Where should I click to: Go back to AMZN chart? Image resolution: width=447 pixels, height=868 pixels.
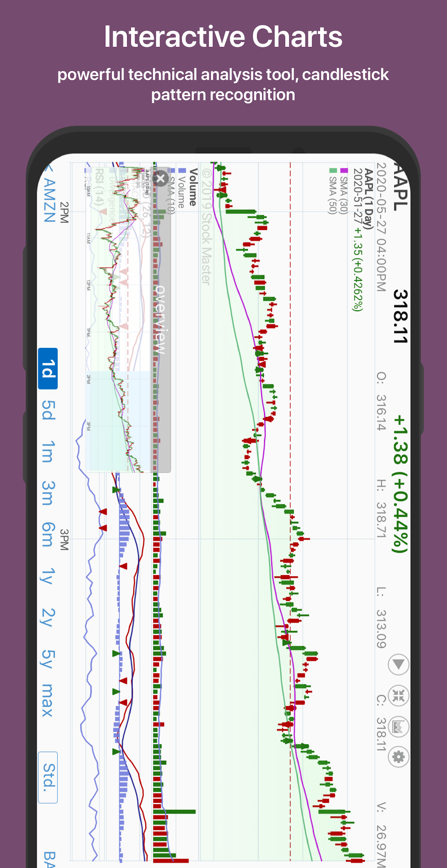click(49, 196)
